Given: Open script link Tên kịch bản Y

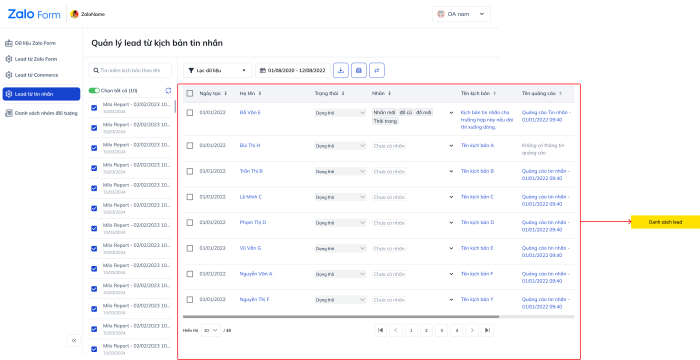Looking at the screenshot, I should point(477,300).
